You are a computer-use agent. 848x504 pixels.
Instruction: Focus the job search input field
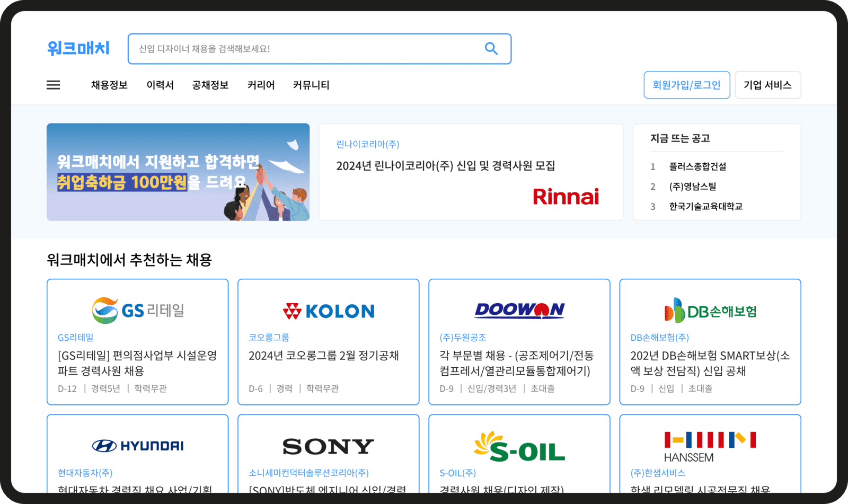pyautogui.click(x=320, y=49)
